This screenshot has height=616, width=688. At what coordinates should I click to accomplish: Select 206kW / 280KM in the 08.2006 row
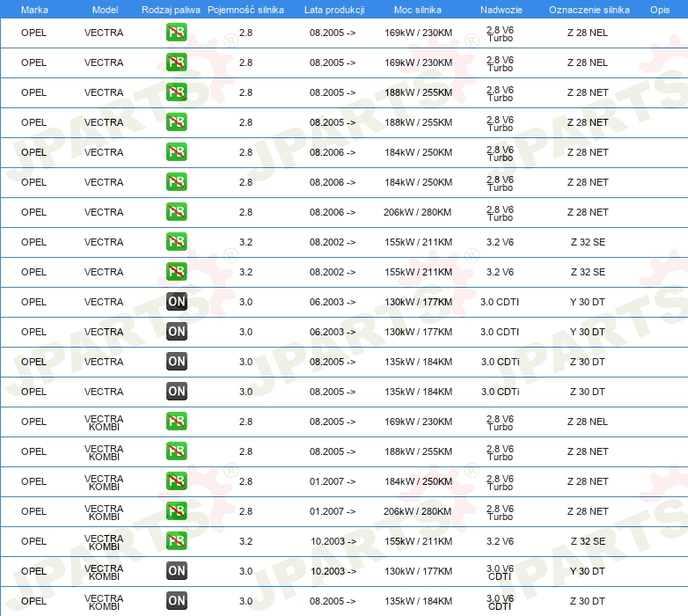pyautogui.click(x=417, y=212)
